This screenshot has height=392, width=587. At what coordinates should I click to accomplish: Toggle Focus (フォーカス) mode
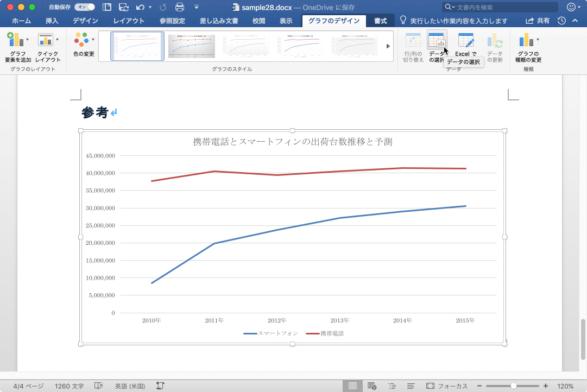coord(447,386)
